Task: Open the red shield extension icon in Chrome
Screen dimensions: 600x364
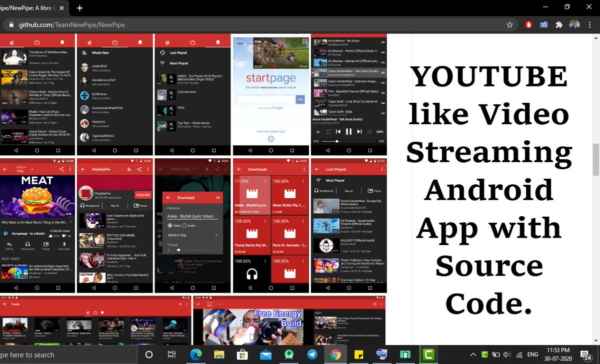Action: click(528, 24)
